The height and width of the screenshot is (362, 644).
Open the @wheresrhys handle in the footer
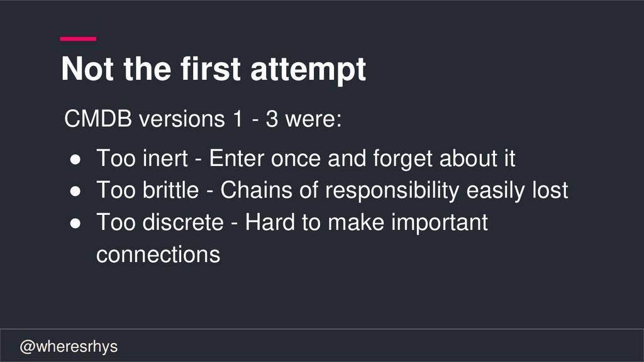coord(69,347)
